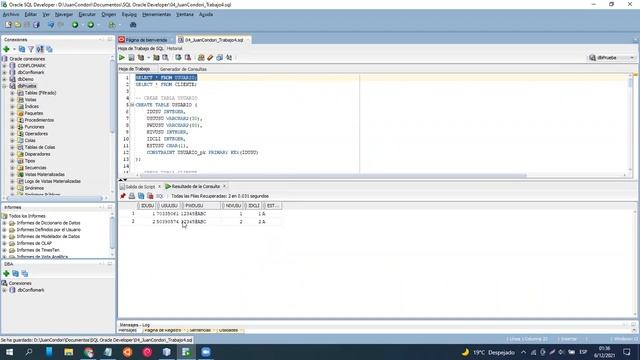Expand the Procedimientos node
This screenshot has height=360, width=640.
(x=12, y=120)
